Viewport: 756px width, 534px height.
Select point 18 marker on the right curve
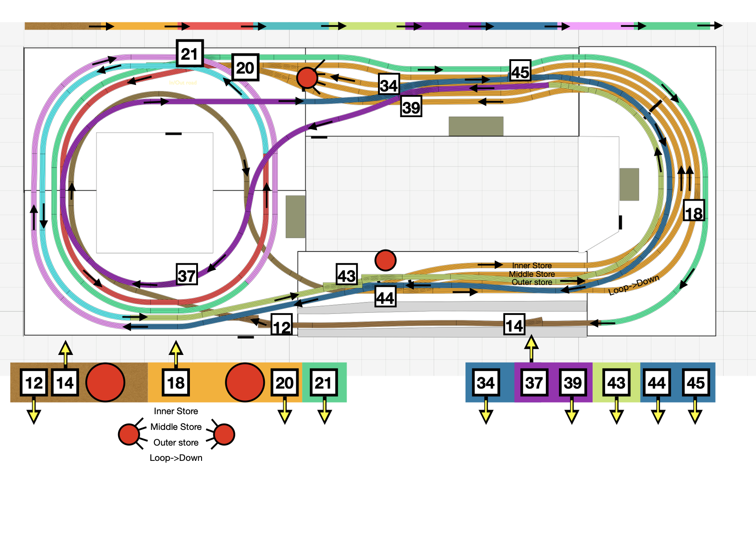pyautogui.click(x=694, y=211)
